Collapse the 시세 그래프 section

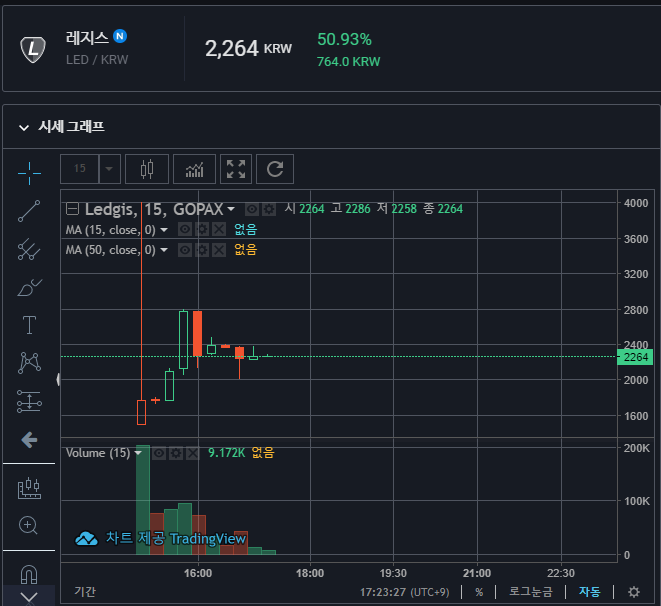click(24, 127)
